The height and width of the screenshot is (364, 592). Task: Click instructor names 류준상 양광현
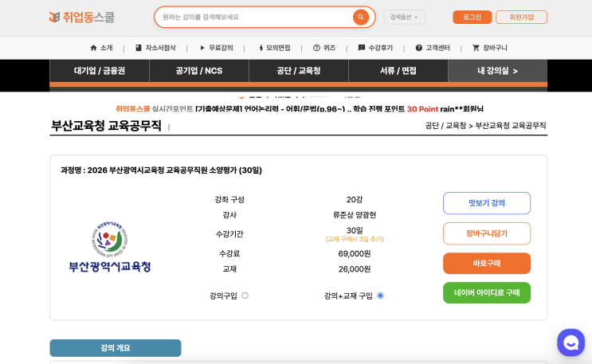[x=354, y=215]
